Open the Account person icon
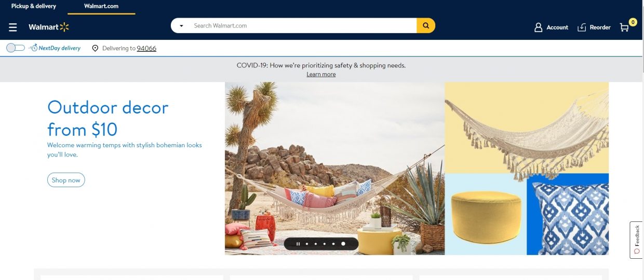This screenshot has width=644, height=280. click(539, 27)
